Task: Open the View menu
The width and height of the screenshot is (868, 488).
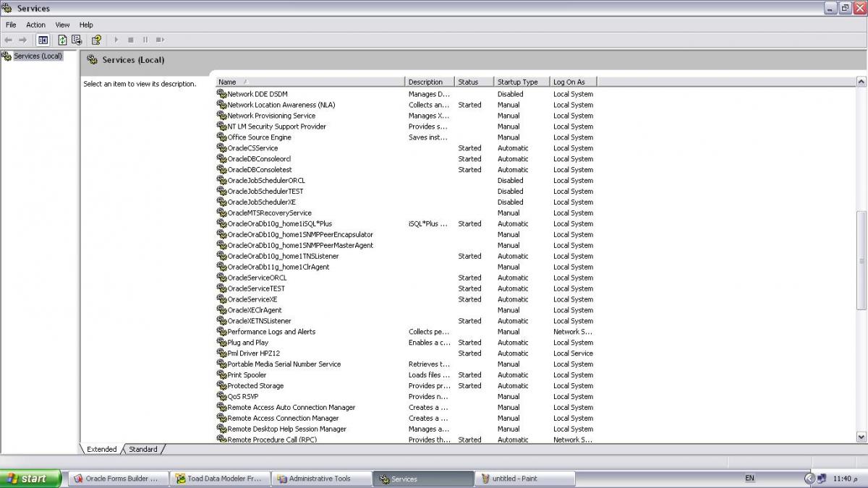Action: 62,25
